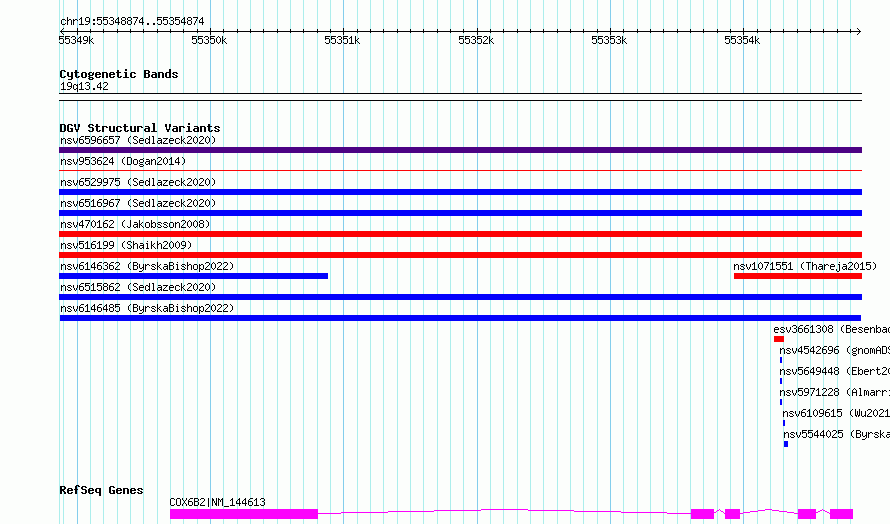This screenshot has width=890, height=524.
Task: Click the DGV Structural Variants track title
Action: pyautogui.click(x=140, y=128)
